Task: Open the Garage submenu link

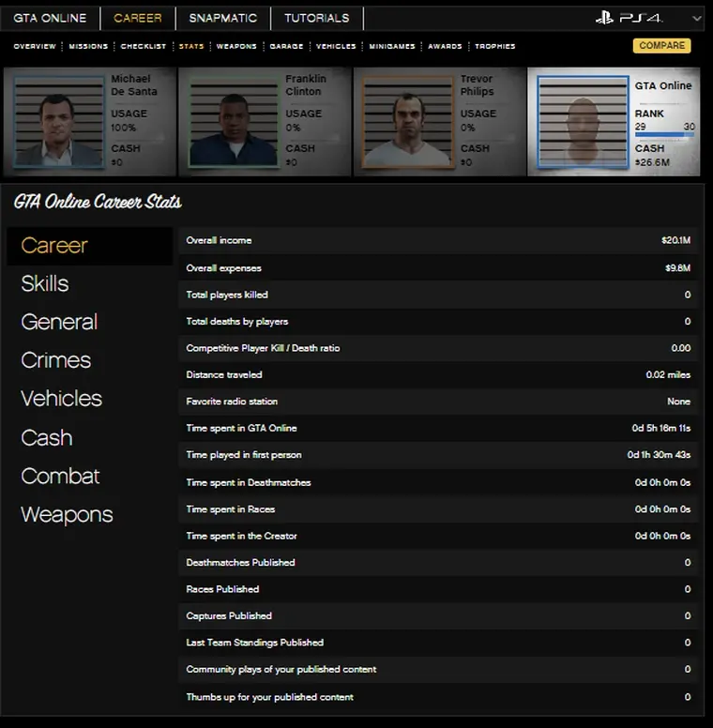Action: point(286,46)
